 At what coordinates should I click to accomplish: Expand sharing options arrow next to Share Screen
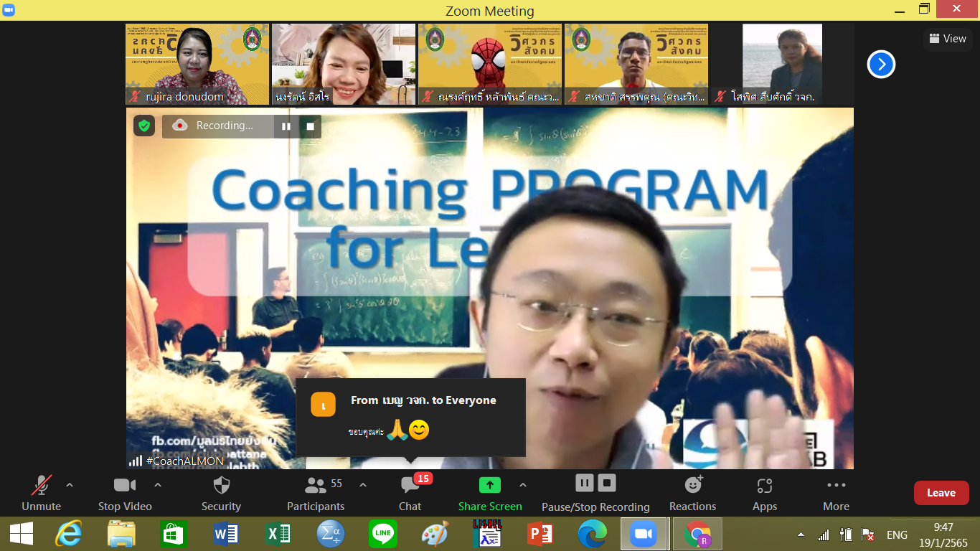coord(523,485)
